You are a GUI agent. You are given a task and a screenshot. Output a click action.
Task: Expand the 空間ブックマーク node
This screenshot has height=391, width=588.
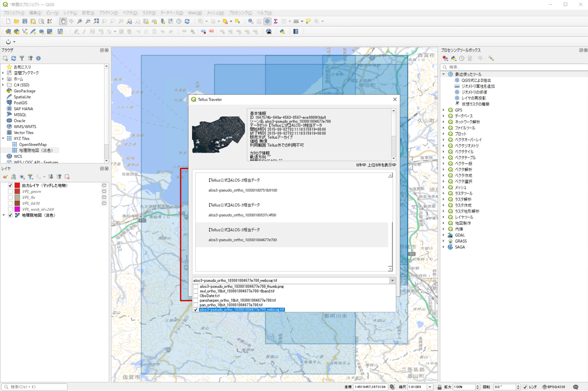coord(3,73)
